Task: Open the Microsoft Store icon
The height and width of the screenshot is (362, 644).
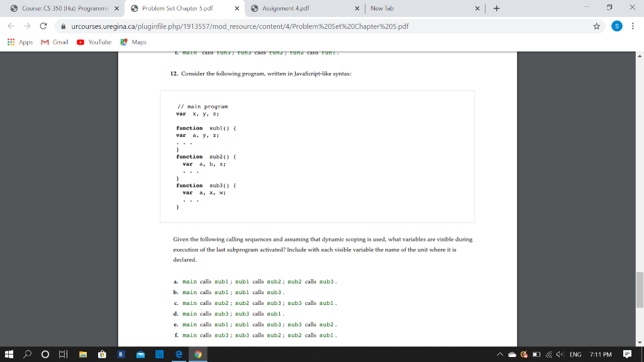Action: (101, 354)
